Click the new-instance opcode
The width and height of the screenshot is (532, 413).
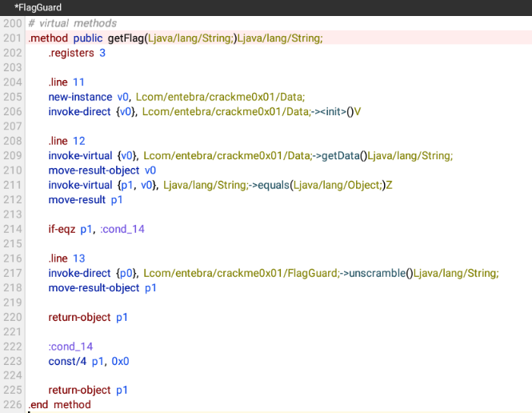point(80,97)
